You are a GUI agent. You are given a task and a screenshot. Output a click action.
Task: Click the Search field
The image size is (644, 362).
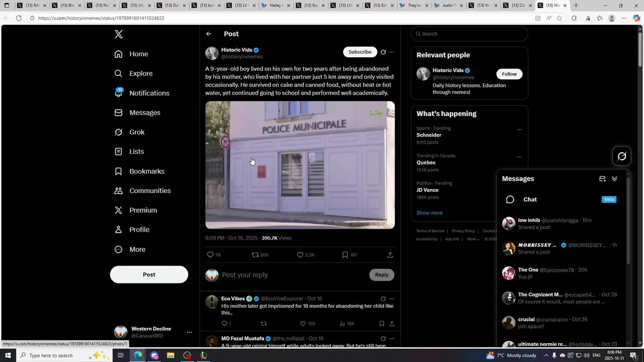(x=469, y=34)
